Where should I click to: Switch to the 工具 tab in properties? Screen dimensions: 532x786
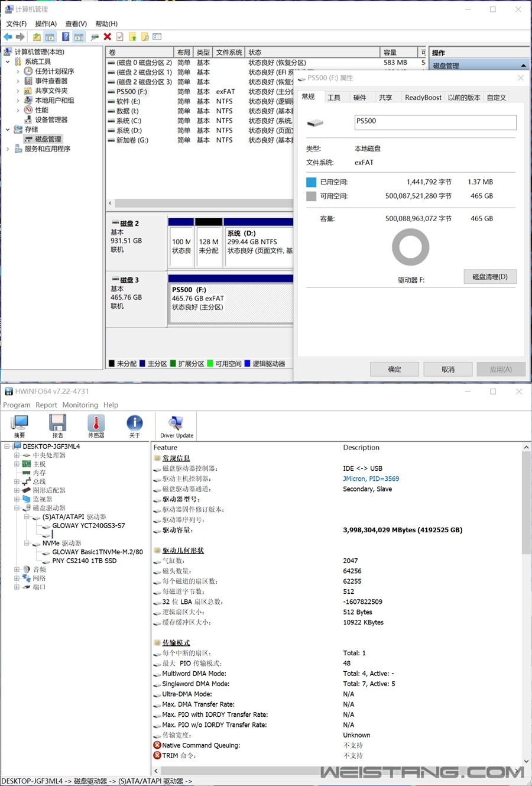tap(334, 98)
